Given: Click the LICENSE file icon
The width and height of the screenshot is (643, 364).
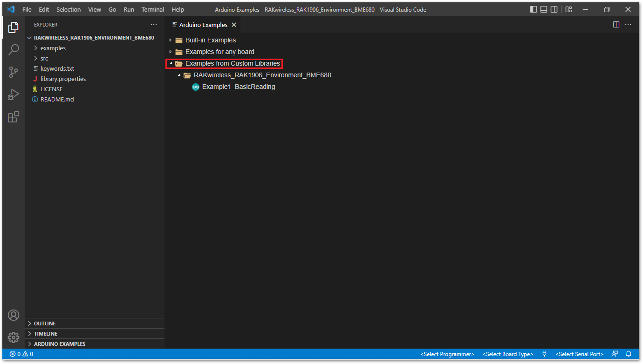Looking at the screenshot, I should coord(35,89).
